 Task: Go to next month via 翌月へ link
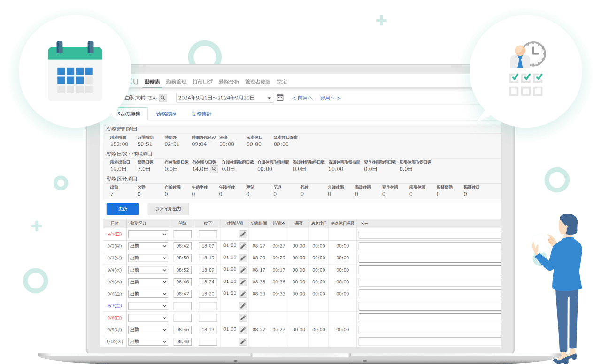coord(330,98)
